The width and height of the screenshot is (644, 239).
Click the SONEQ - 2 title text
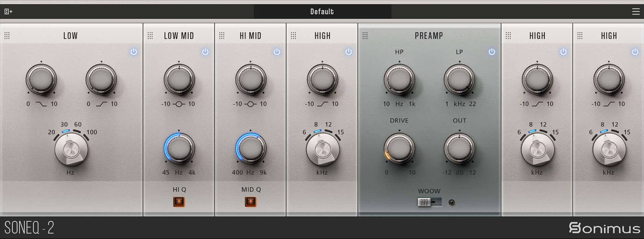pyautogui.click(x=29, y=228)
